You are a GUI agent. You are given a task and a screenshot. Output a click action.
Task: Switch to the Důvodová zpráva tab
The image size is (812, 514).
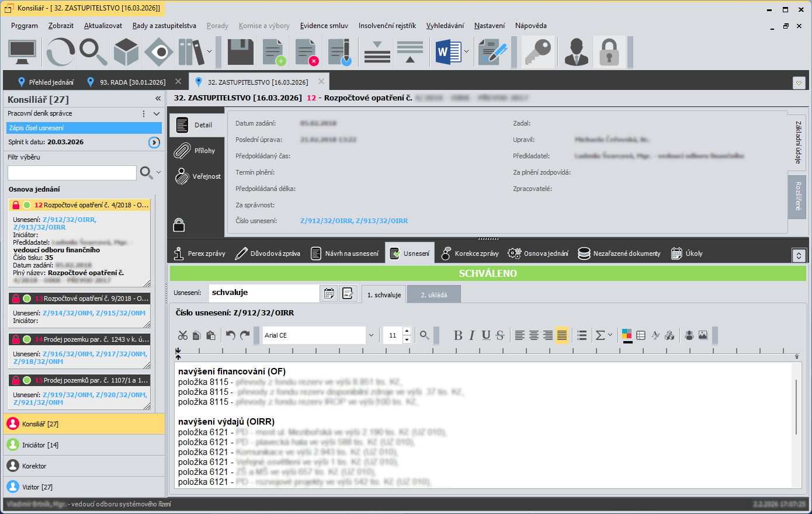tap(268, 253)
